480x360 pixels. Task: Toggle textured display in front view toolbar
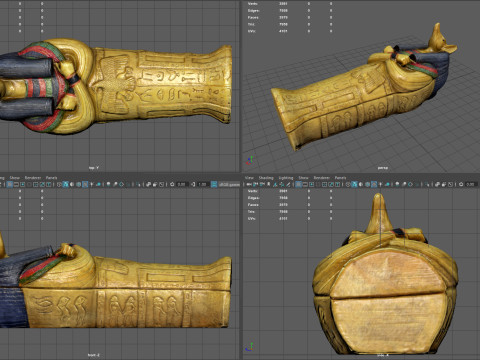click(x=85, y=184)
